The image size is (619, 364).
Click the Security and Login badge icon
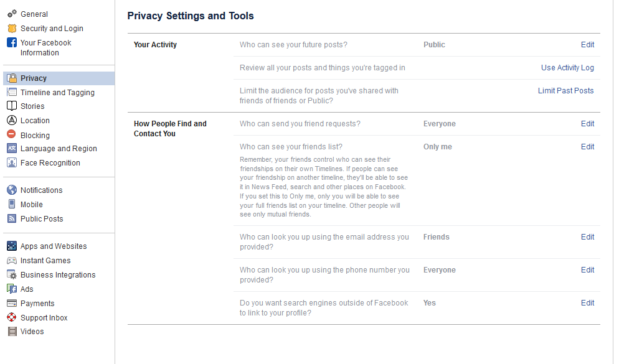pos(12,28)
